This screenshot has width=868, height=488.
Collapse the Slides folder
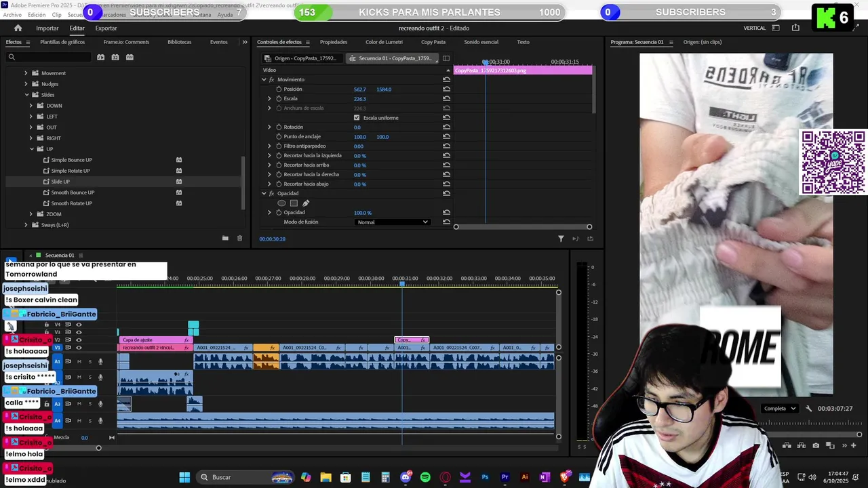point(26,95)
